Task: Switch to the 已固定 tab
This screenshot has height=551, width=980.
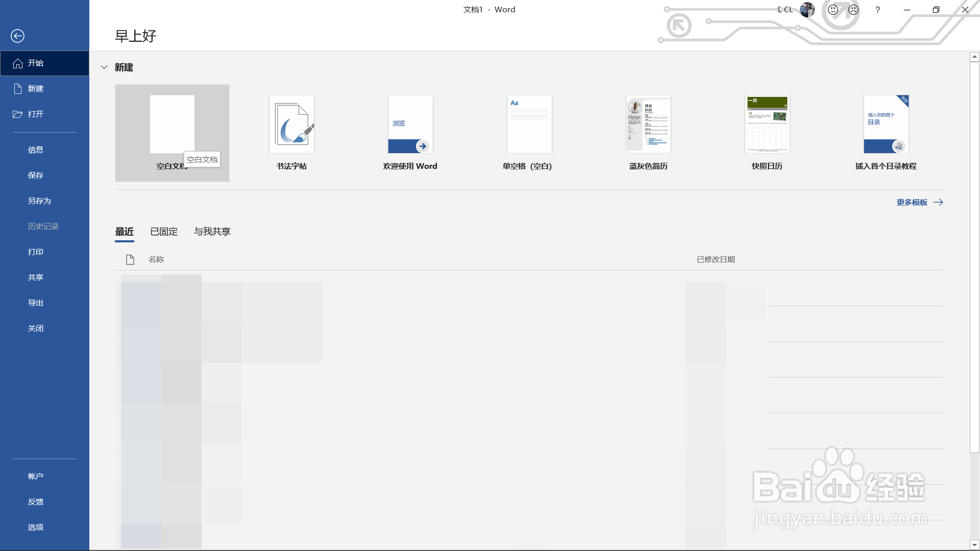Action: (164, 232)
